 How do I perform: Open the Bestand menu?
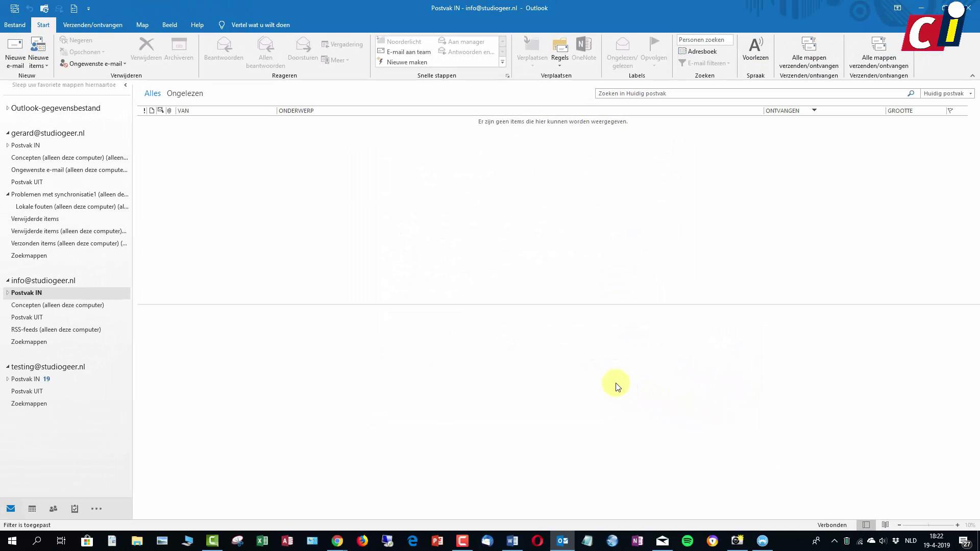pyautogui.click(x=14, y=24)
